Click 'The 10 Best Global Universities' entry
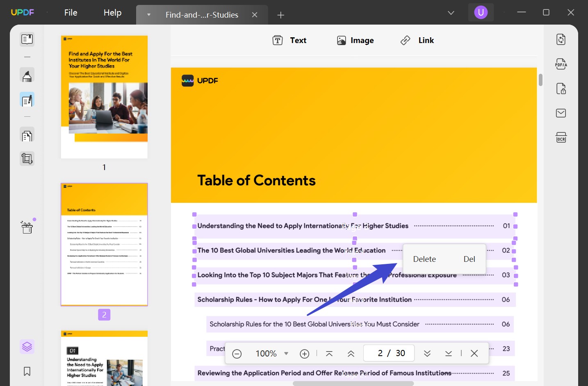The image size is (588, 386). pos(292,250)
